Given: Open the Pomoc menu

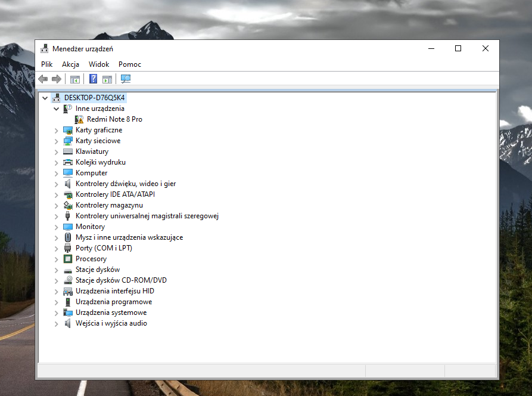Looking at the screenshot, I should (x=130, y=64).
